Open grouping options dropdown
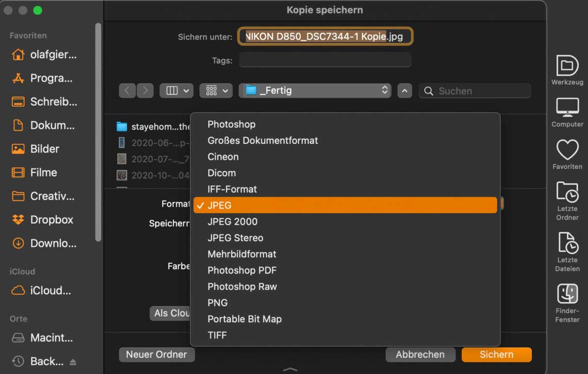 coord(216,91)
